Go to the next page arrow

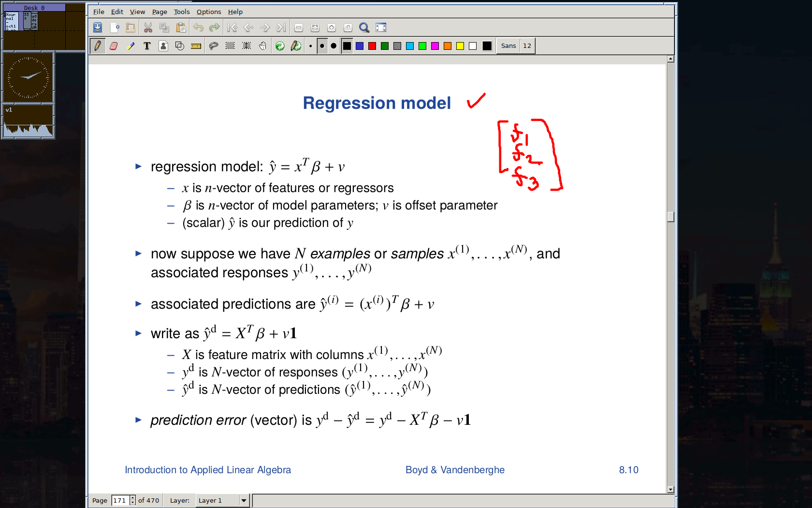pos(264,28)
